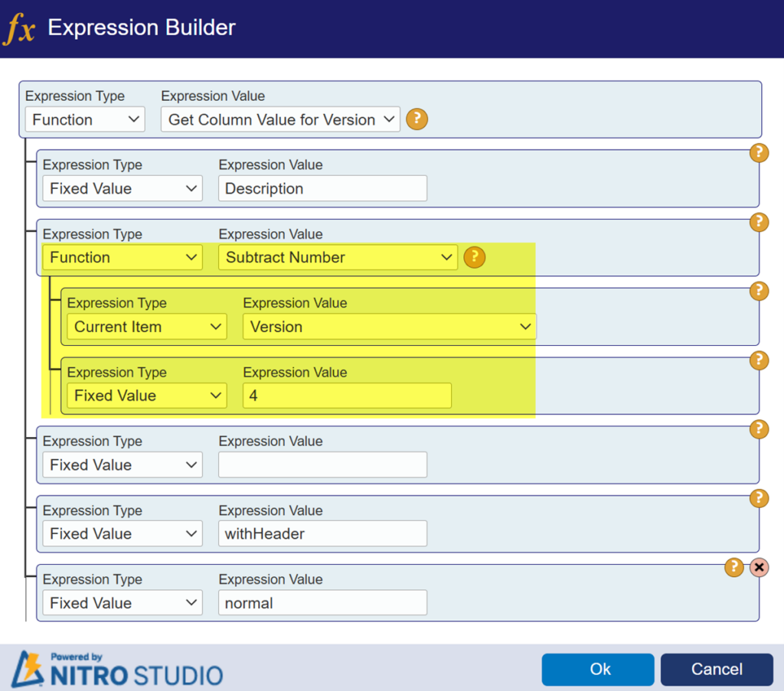Remove the normal parameter with X icon
784x691 pixels.
pyautogui.click(x=759, y=567)
